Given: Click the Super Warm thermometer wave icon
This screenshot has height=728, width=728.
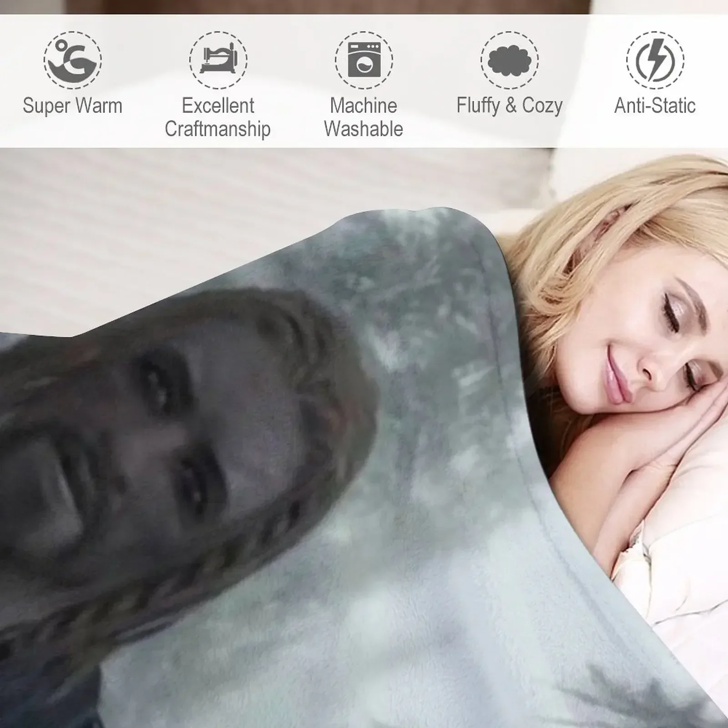Looking at the screenshot, I should [x=73, y=60].
